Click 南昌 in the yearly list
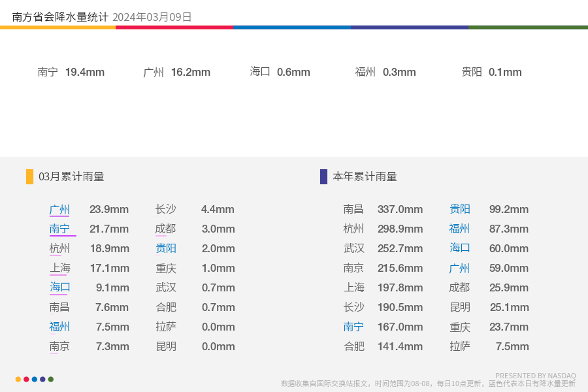Screen dimensions: 588x392 [353, 209]
